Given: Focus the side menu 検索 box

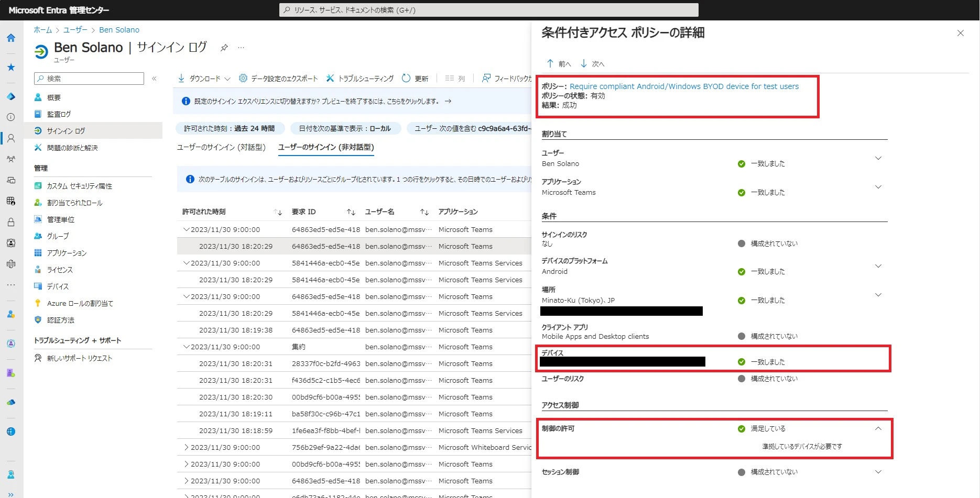Looking at the screenshot, I should [x=89, y=79].
